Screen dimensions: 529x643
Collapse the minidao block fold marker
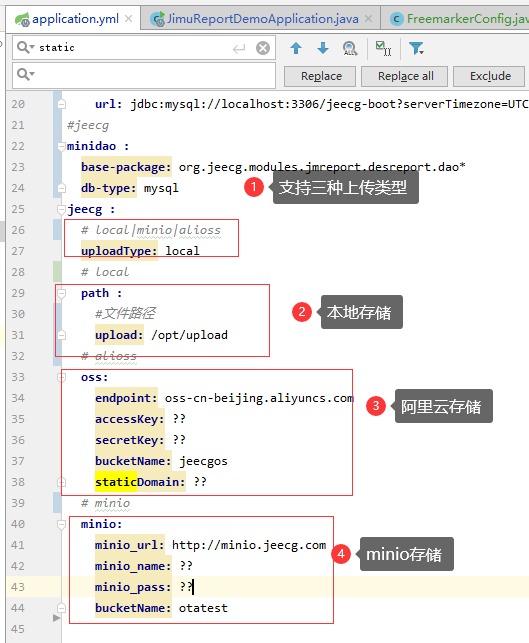[62, 146]
